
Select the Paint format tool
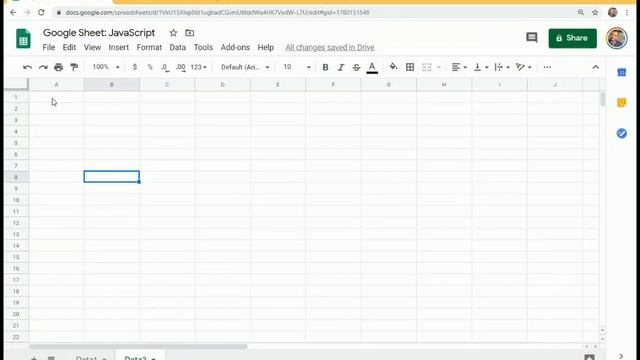pyautogui.click(x=74, y=67)
